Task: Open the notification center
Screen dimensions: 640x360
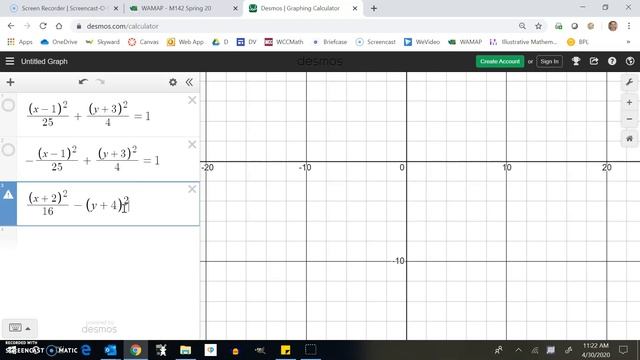Action: pos(623,350)
